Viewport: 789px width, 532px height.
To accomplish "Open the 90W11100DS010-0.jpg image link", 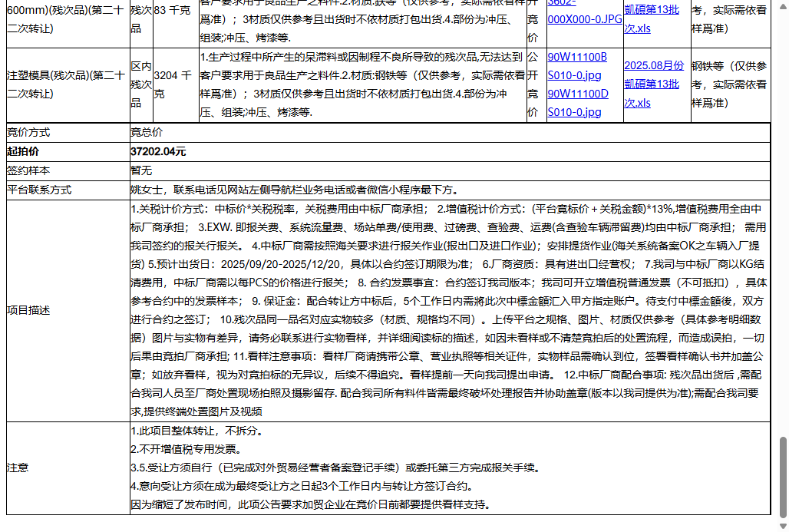I will point(578,103).
